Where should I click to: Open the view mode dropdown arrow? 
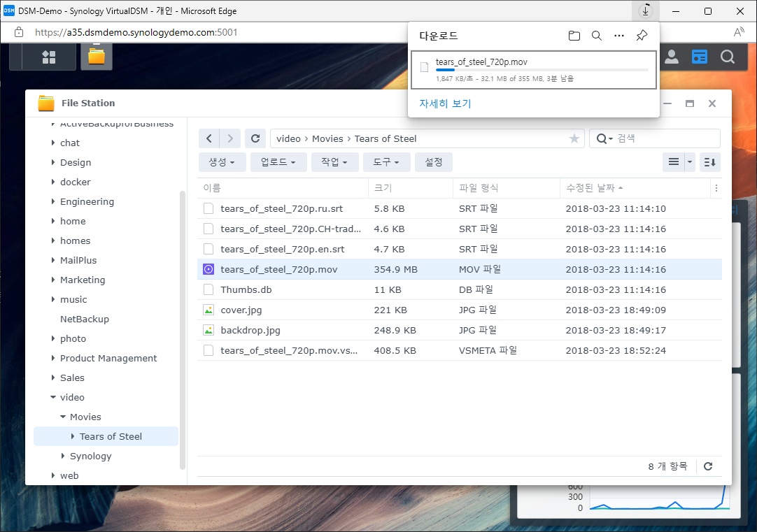[x=690, y=162]
